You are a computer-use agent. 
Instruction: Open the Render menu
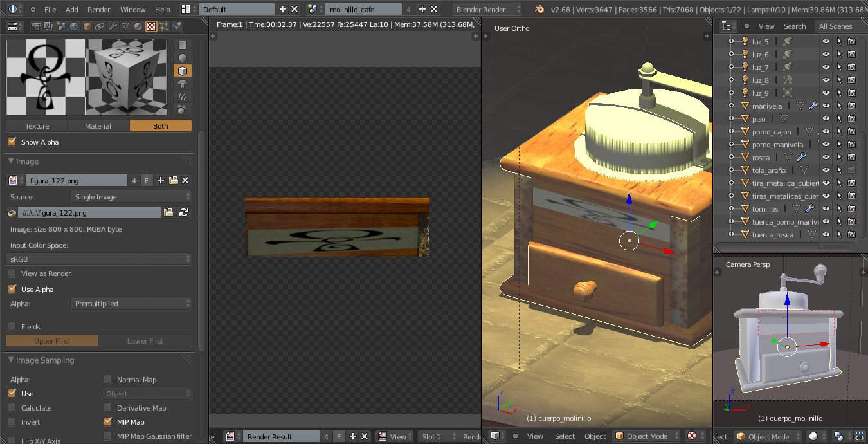point(98,10)
